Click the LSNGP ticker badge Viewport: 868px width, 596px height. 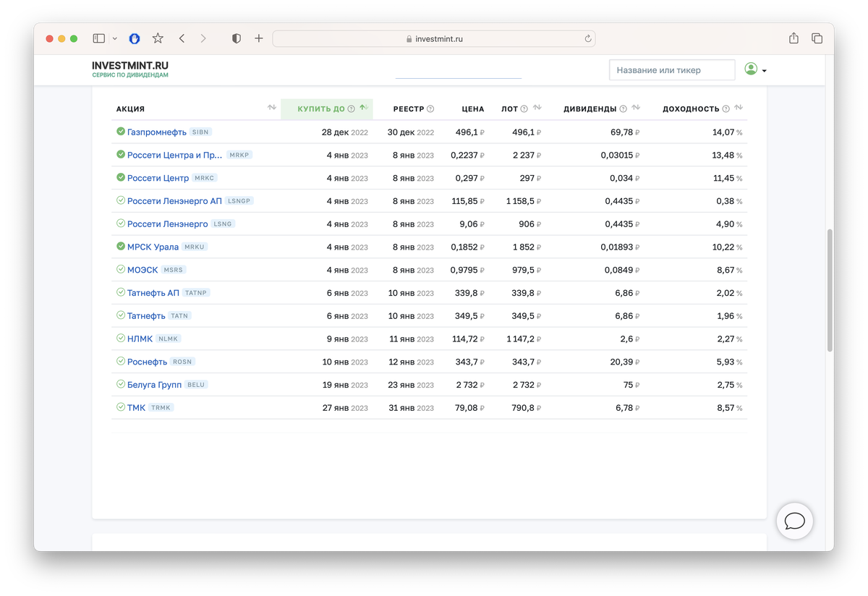[x=239, y=201]
